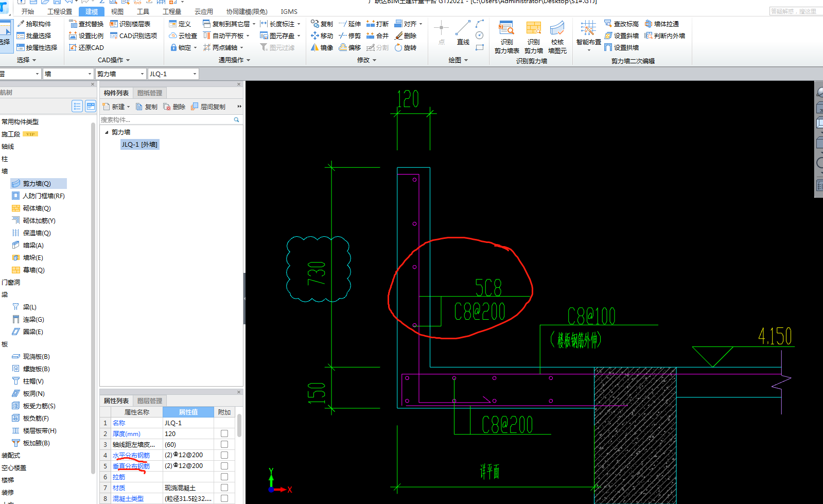Switch to the 图层管理 tab

tap(150, 401)
